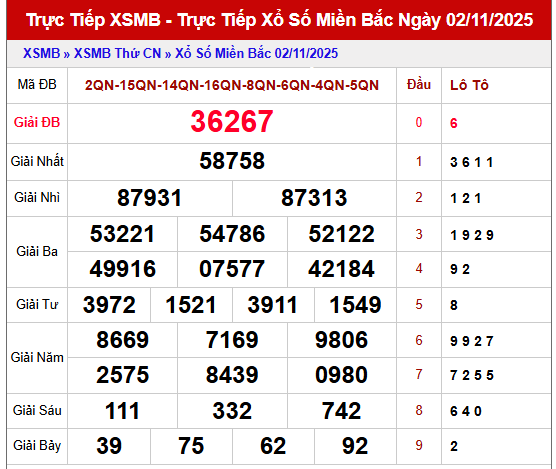Image resolution: width=556 pixels, height=469 pixels.
Task: Click Lô Tô values 7 2 5 5
Action: (472, 375)
